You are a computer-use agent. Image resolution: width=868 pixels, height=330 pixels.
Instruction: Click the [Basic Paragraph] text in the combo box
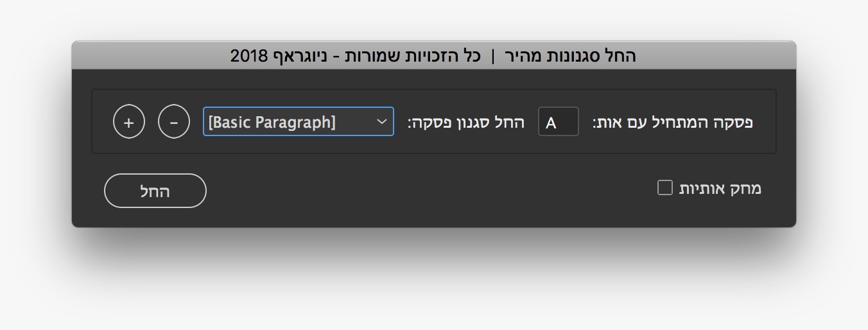coord(272,122)
